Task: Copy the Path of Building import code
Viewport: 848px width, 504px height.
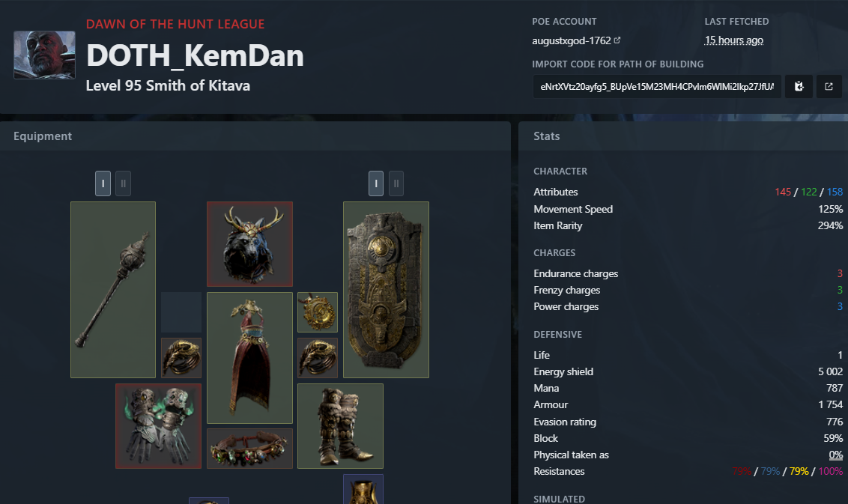Action: coord(799,87)
